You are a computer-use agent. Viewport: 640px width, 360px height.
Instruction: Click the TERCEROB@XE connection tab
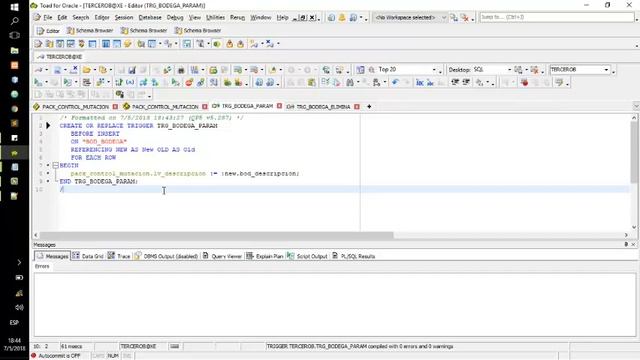pyautogui.click(x=60, y=57)
